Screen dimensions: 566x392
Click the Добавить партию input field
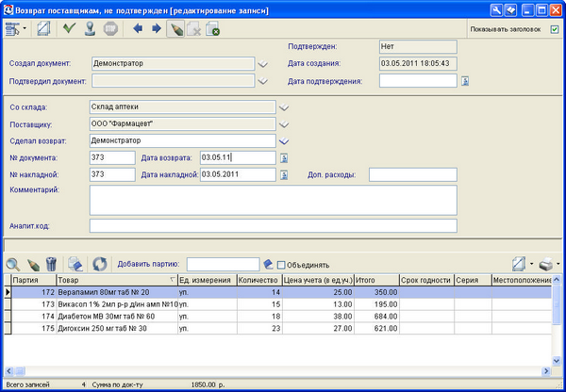[223, 265]
